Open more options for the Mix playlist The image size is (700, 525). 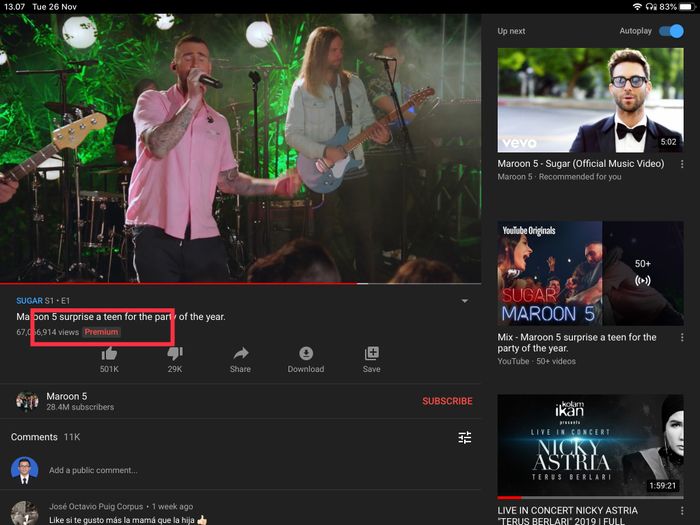coord(682,338)
